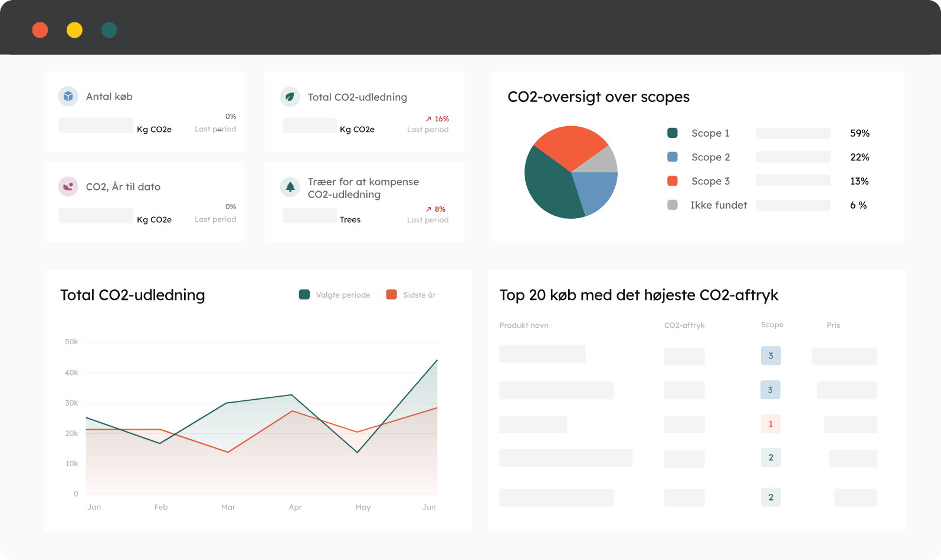Click the scope badge 2 in last table row

tap(771, 498)
